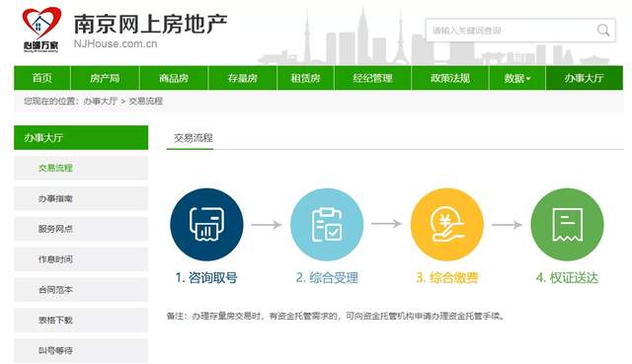
Task: Switch to the 交易流程 content tab
Action: pyautogui.click(x=194, y=138)
